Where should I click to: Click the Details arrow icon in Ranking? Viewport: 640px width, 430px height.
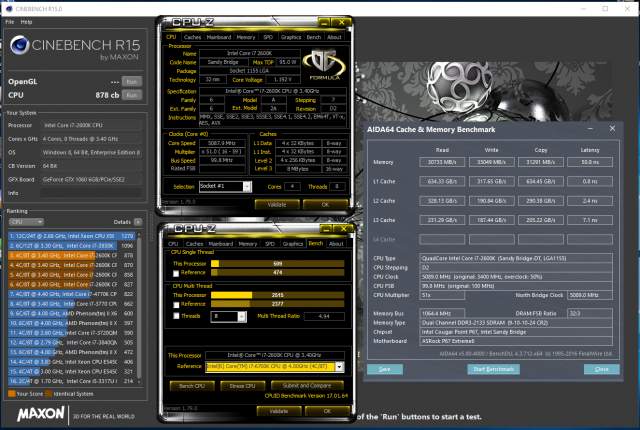coord(138,222)
